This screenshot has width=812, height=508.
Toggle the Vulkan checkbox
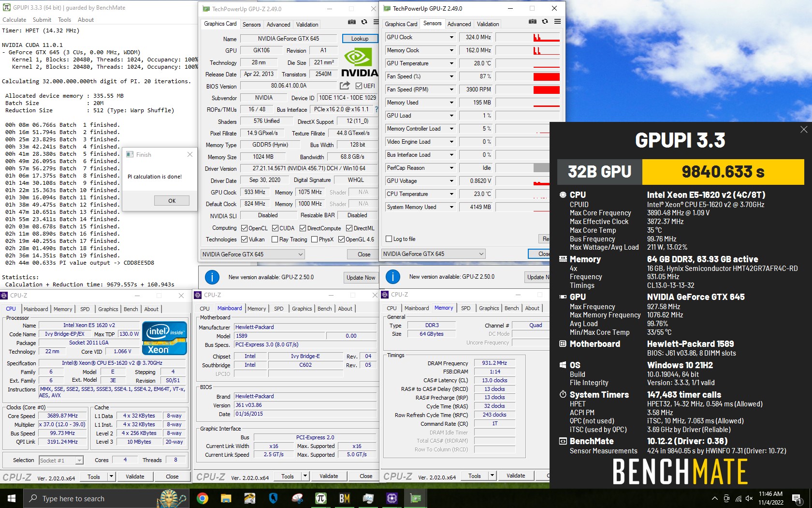click(245, 239)
